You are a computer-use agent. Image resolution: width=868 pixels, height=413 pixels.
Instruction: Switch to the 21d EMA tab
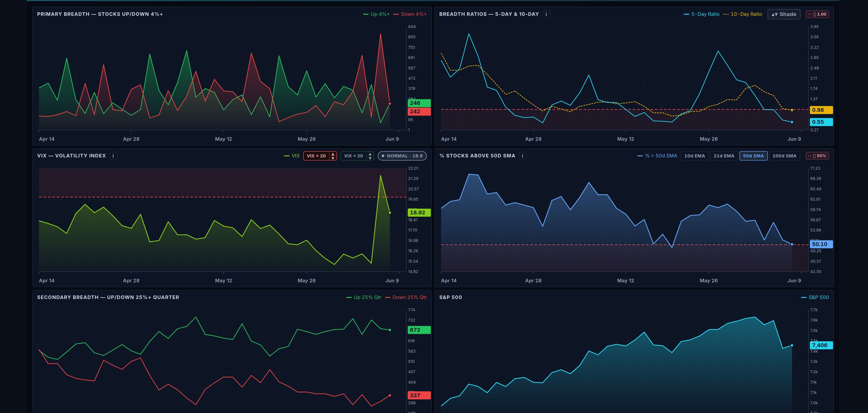tap(724, 156)
